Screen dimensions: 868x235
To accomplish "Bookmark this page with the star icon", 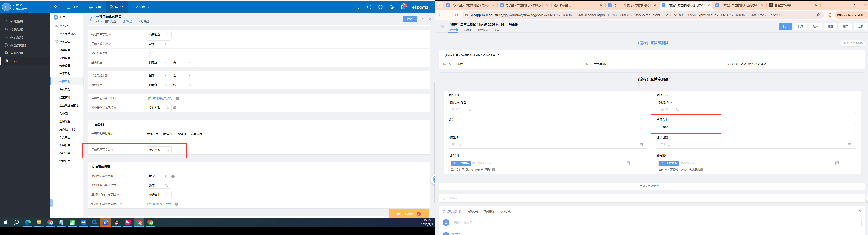I will pos(818,15).
